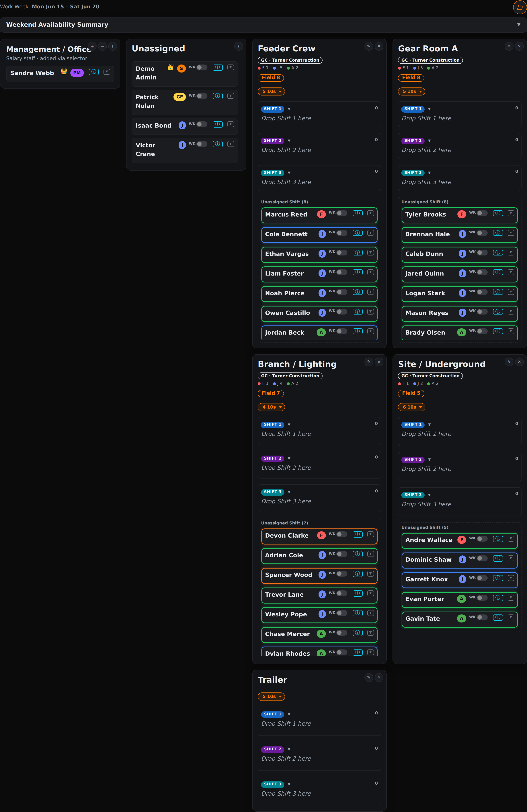Select the Trevor Lane worker card
The height and width of the screenshot is (812, 527).
319,595
